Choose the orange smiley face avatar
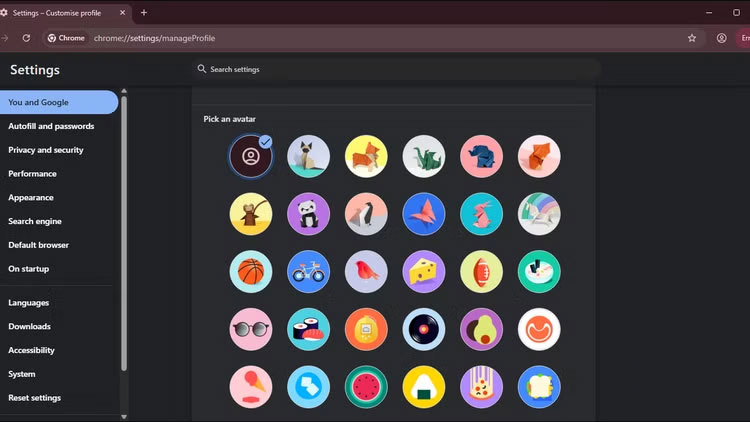The image size is (750, 422). (x=539, y=329)
